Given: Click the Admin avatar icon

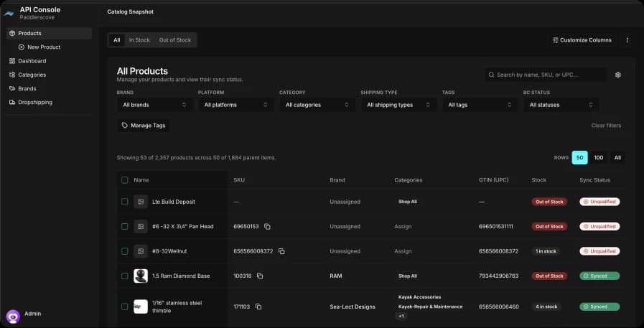Looking at the screenshot, I should 12,316.
